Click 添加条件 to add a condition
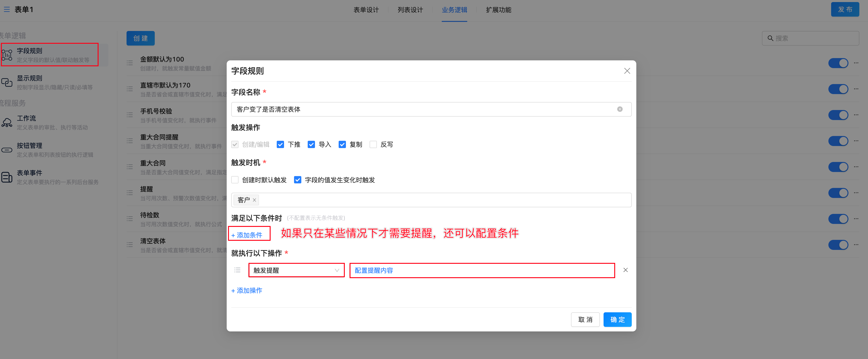 [x=247, y=235]
